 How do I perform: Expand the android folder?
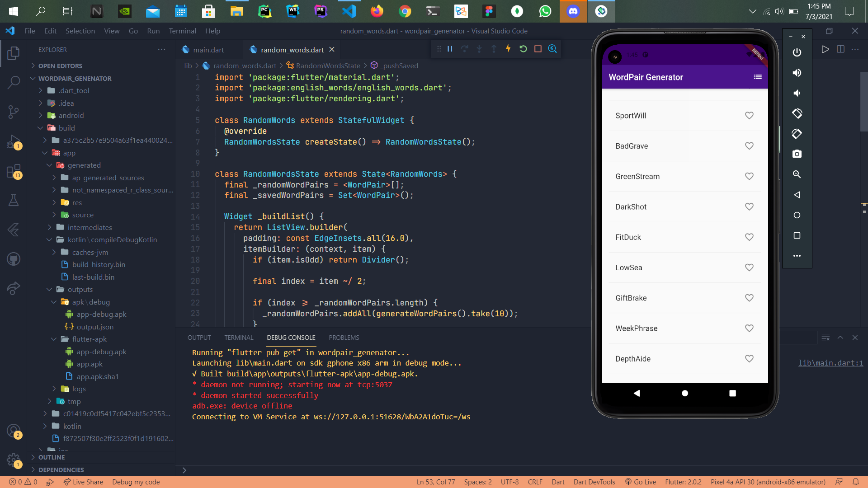[71, 116]
